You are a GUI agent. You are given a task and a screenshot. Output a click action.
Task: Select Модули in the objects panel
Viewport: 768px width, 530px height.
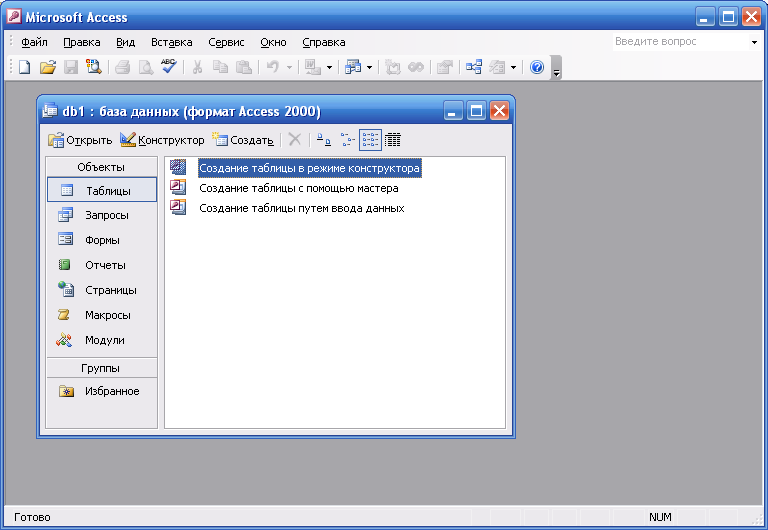click(x=102, y=340)
